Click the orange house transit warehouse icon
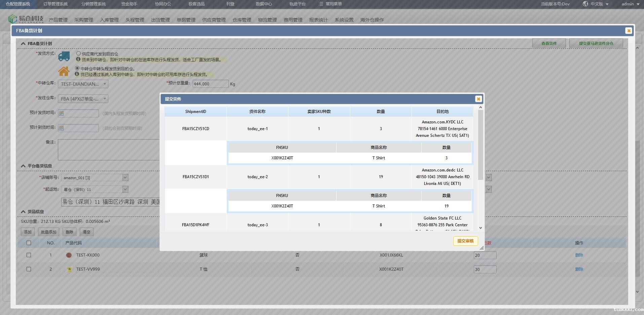The height and width of the screenshot is (315, 644). [x=64, y=71]
